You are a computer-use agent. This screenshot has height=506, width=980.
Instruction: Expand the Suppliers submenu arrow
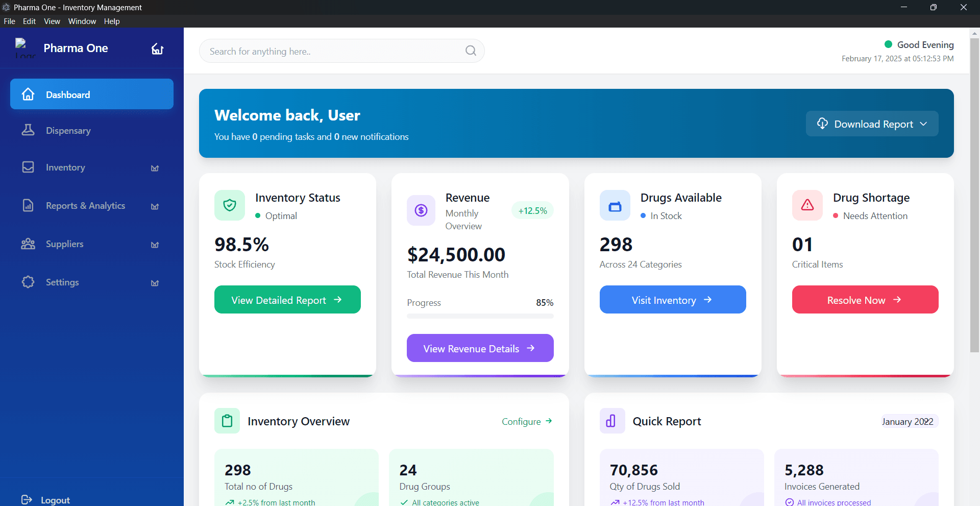[x=155, y=245]
